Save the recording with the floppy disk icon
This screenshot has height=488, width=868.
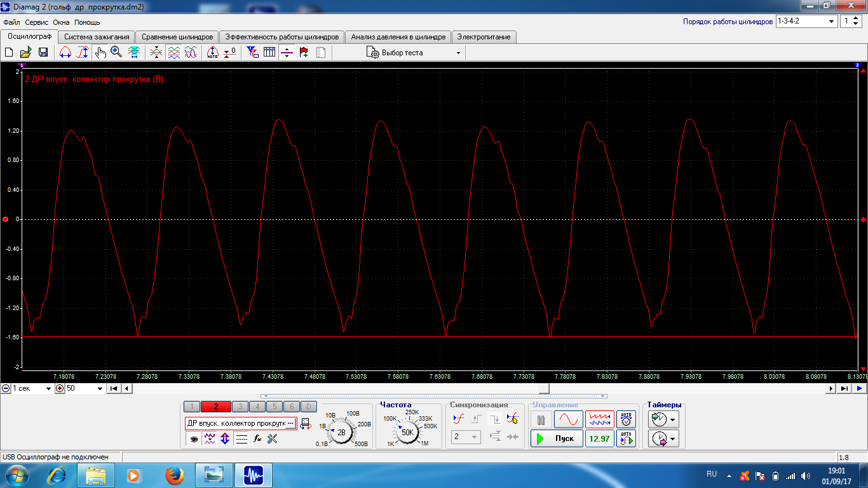click(43, 53)
